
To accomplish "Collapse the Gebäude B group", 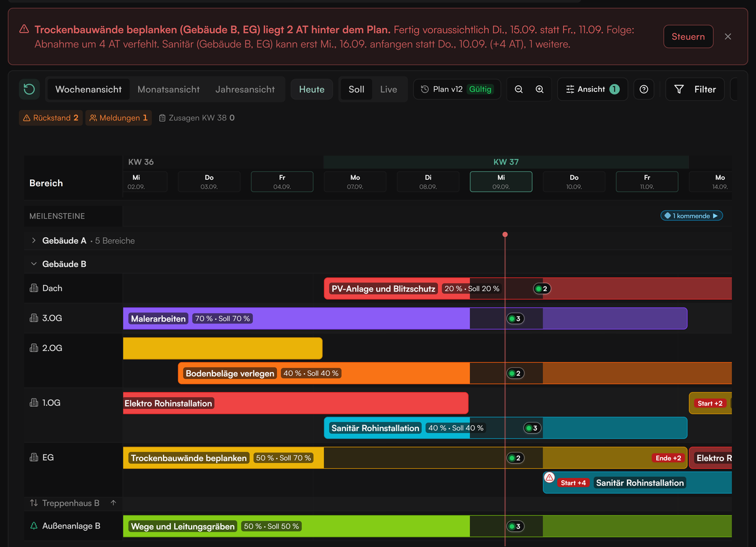I will pos(33,264).
